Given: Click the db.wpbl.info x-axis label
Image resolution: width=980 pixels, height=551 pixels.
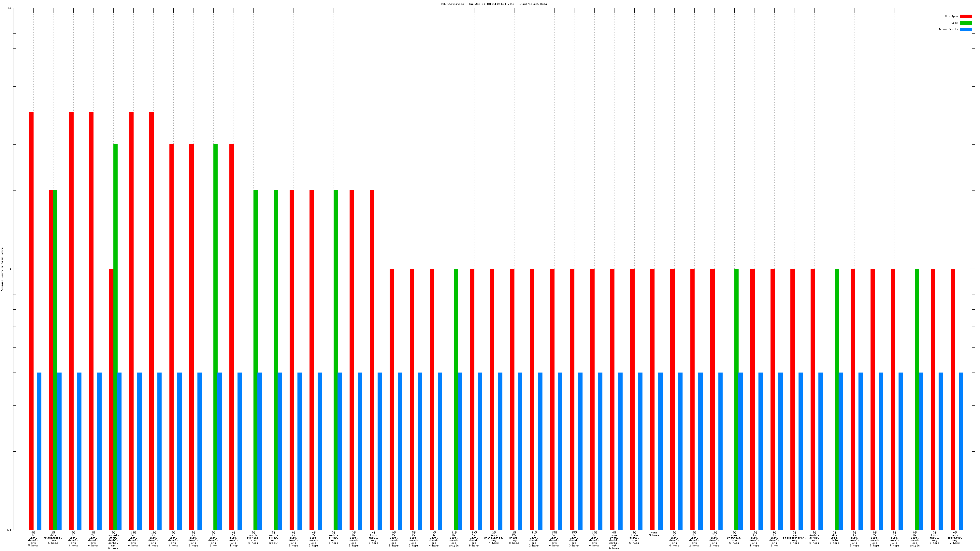Looking at the screenshot, I should pyautogui.click(x=834, y=538).
